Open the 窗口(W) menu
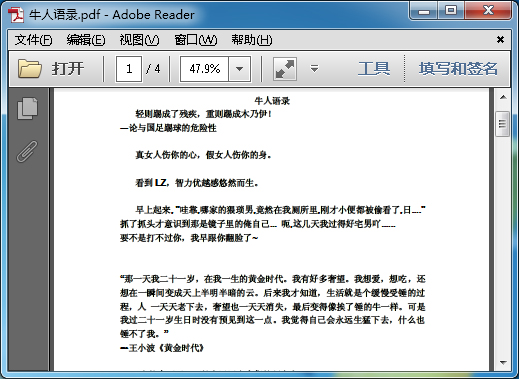519x379 pixels. pos(196,40)
